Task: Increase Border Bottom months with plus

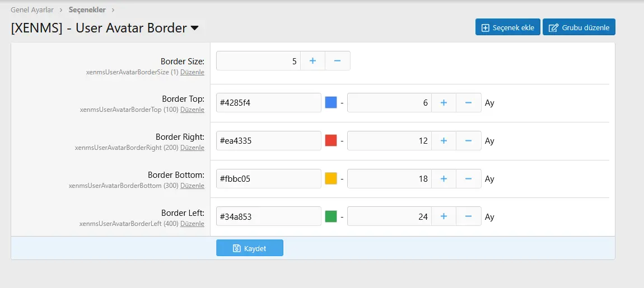Action: pos(444,179)
